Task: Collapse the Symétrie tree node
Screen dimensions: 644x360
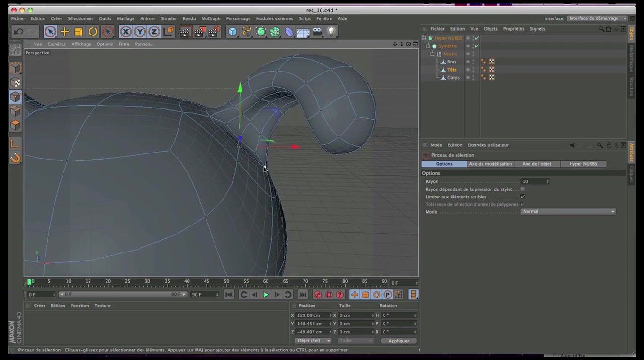Action: pos(428,46)
